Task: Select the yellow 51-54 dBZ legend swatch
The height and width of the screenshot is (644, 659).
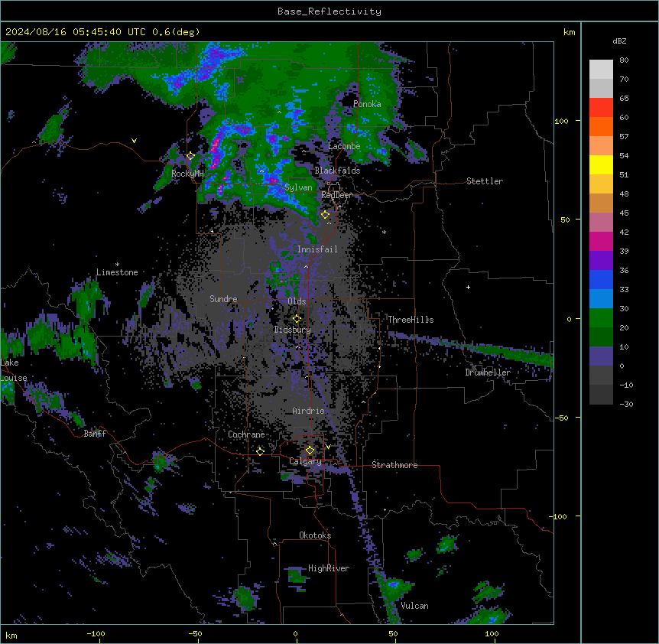Action: pyautogui.click(x=601, y=164)
